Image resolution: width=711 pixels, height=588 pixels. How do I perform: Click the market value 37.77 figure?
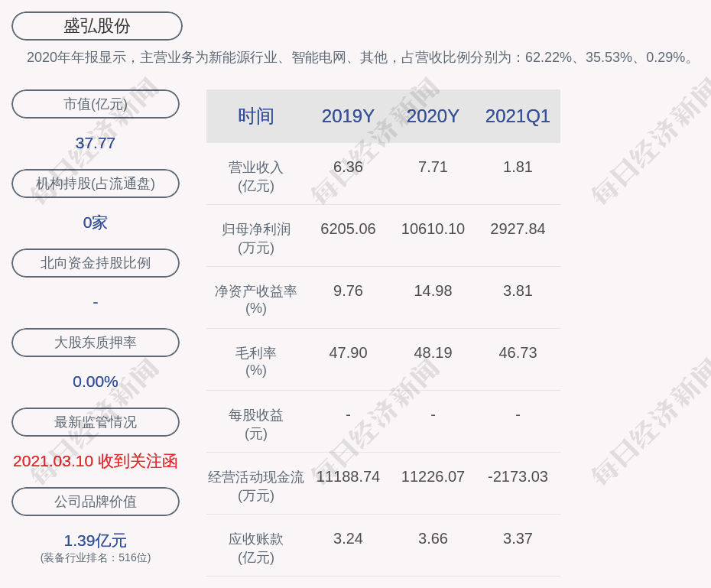(x=96, y=143)
